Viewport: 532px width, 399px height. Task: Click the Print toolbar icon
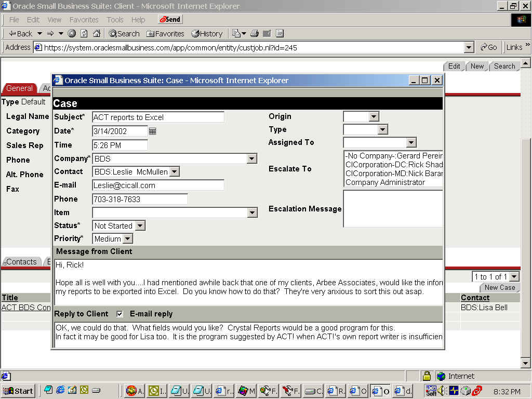[254, 33]
